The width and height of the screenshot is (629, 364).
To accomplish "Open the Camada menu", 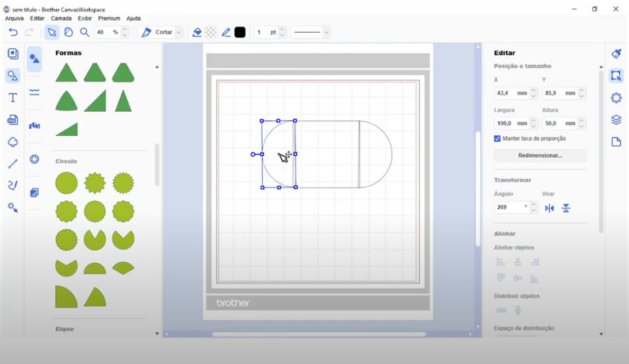I will pyautogui.click(x=61, y=18).
